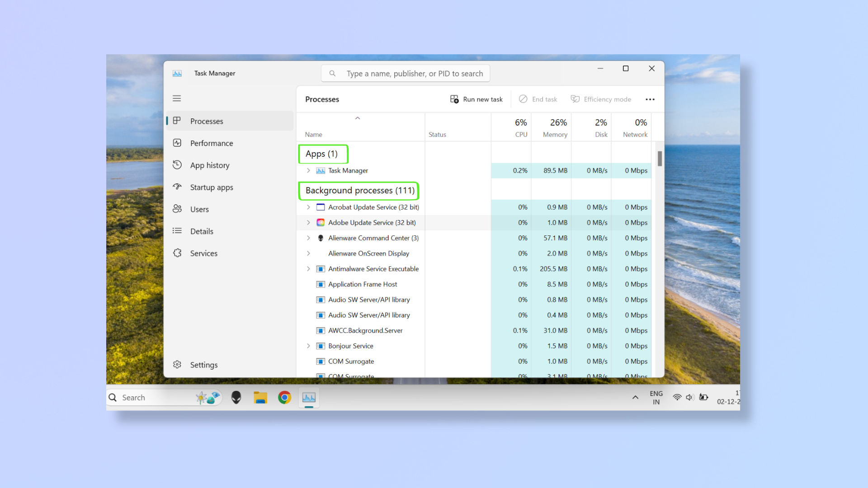Select the Processes tab in sidebar

(207, 121)
